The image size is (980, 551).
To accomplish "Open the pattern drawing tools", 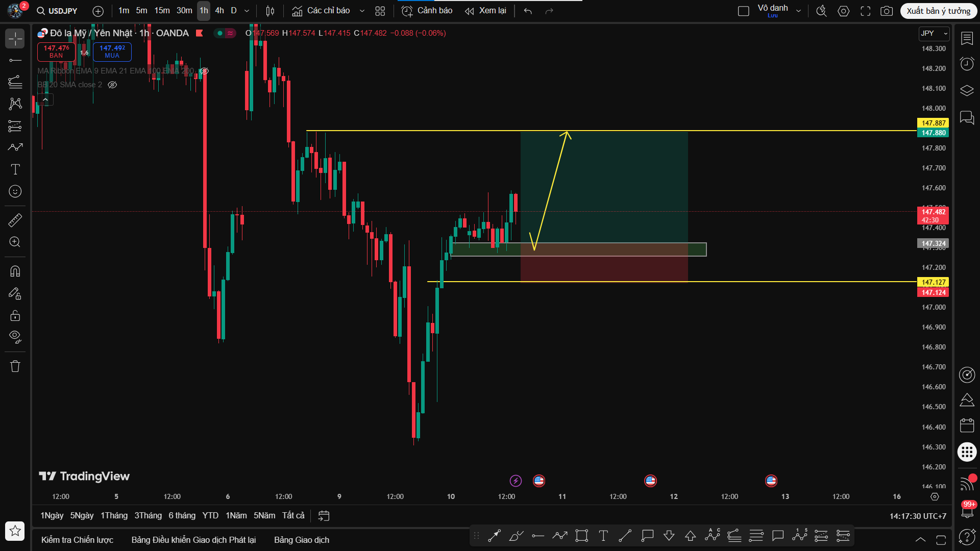I will point(15,104).
